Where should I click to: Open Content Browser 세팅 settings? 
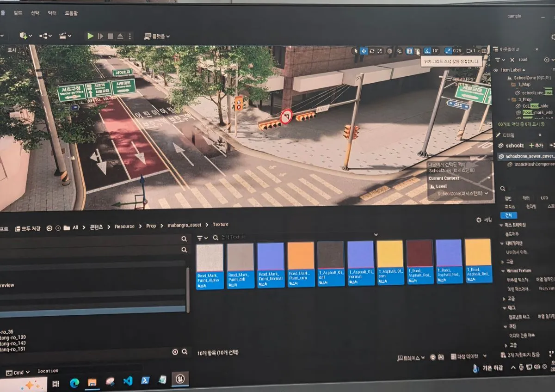pyautogui.click(x=484, y=220)
